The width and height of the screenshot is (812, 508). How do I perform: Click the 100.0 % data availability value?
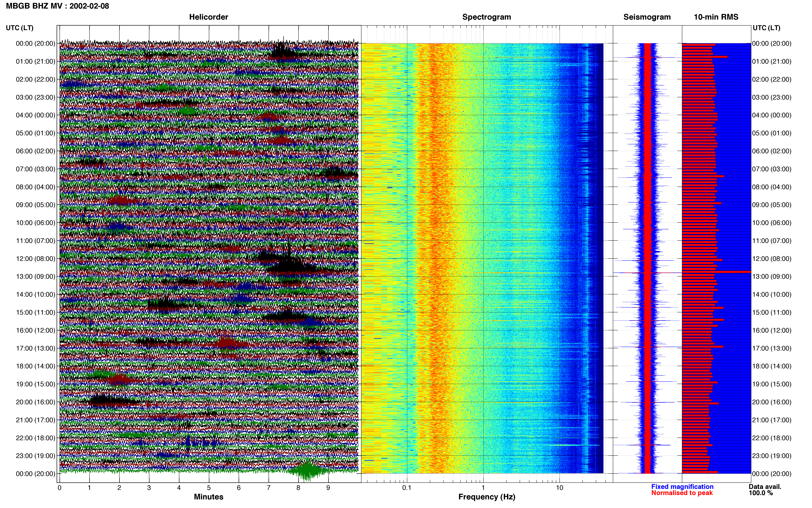coord(761,493)
